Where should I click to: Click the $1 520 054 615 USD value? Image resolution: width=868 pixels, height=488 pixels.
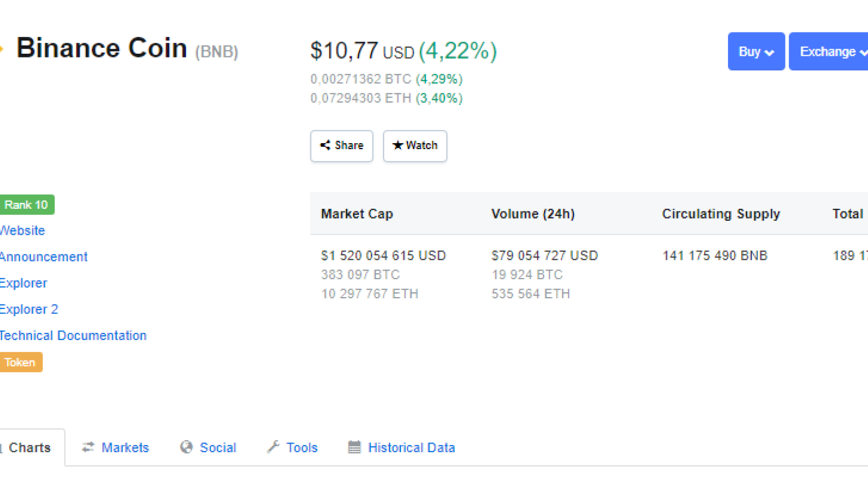(x=384, y=255)
